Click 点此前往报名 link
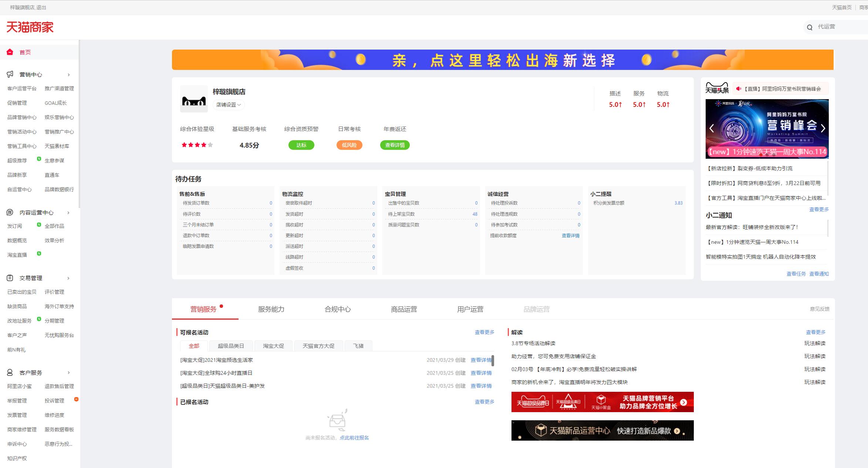 [354, 438]
